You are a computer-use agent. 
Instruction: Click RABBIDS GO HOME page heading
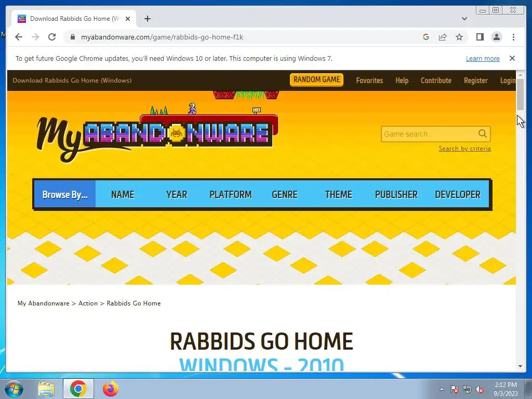[x=261, y=341]
